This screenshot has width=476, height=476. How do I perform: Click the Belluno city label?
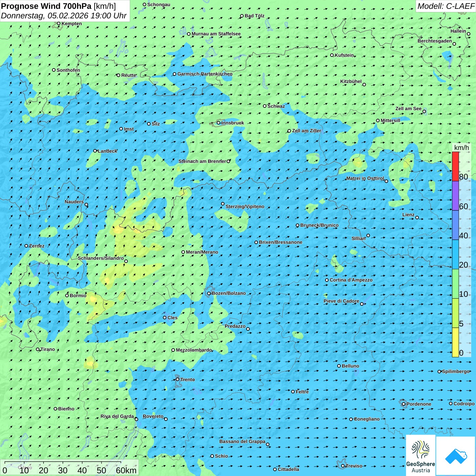click(350, 366)
